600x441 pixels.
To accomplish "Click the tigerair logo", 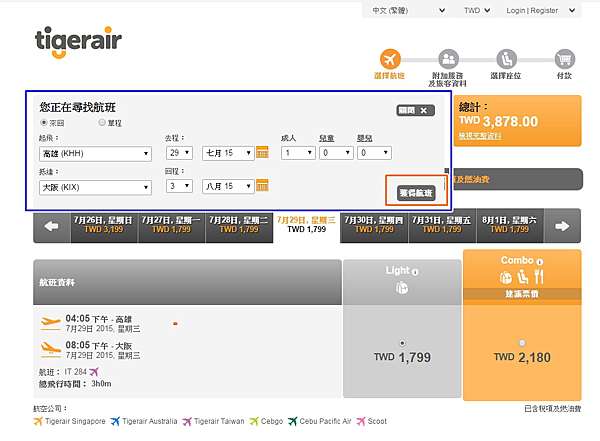I will click(78, 42).
